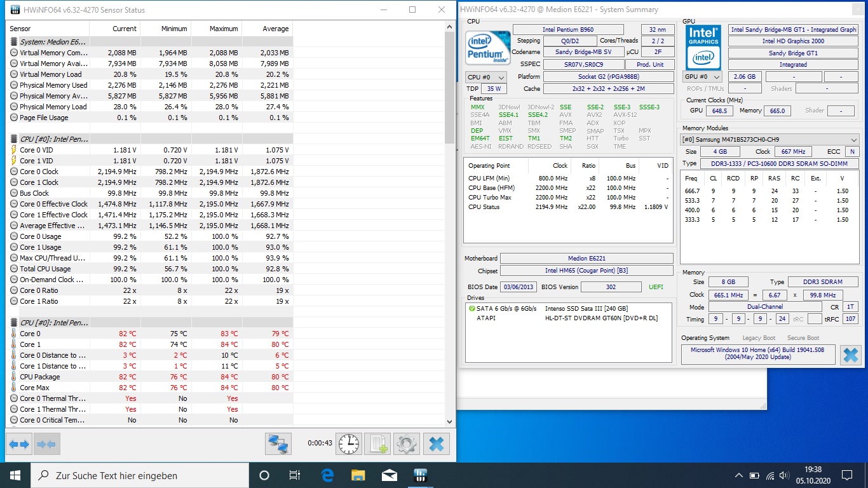Open the volume control in system tray
The image size is (868, 488).
785,475
